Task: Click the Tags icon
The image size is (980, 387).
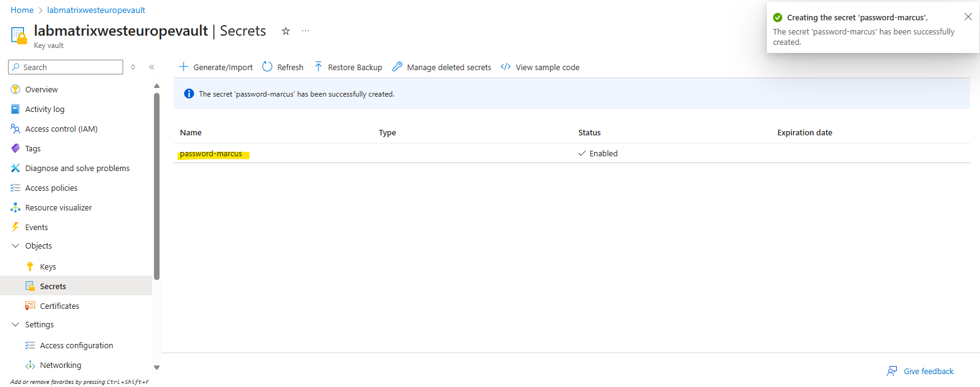Action: coord(15,148)
